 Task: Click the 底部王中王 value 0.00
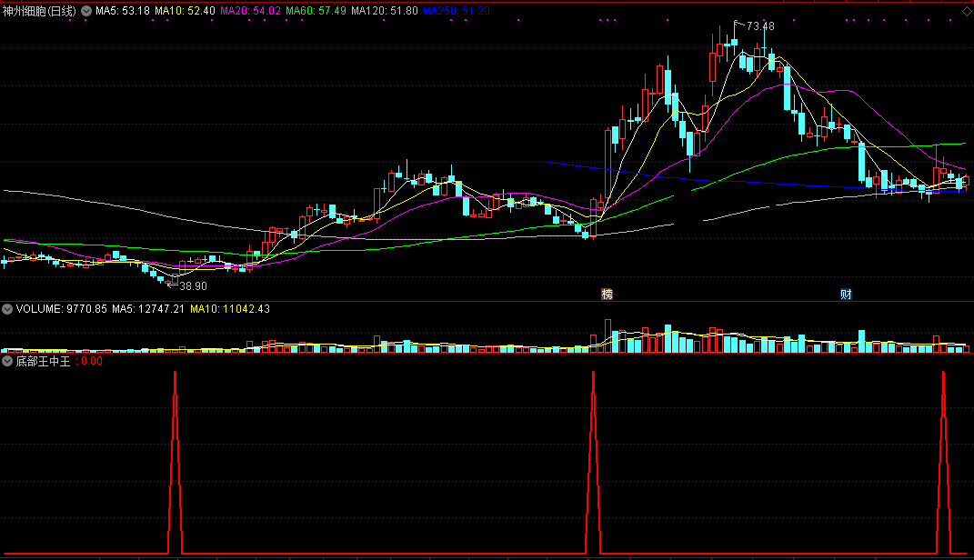tap(91, 361)
